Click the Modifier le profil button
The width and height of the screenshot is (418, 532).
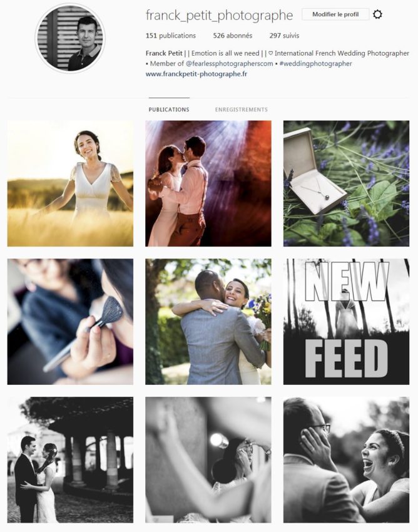[335, 14]
